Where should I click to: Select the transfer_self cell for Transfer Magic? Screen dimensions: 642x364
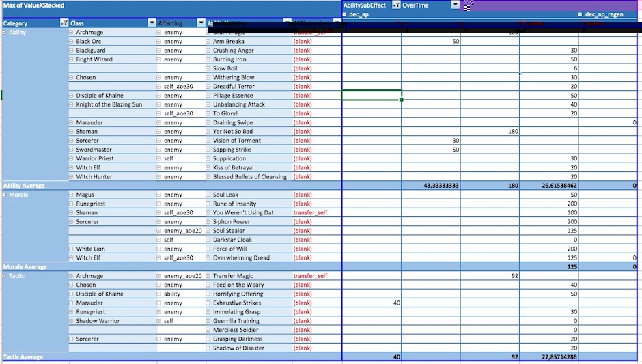pos(310,276)
